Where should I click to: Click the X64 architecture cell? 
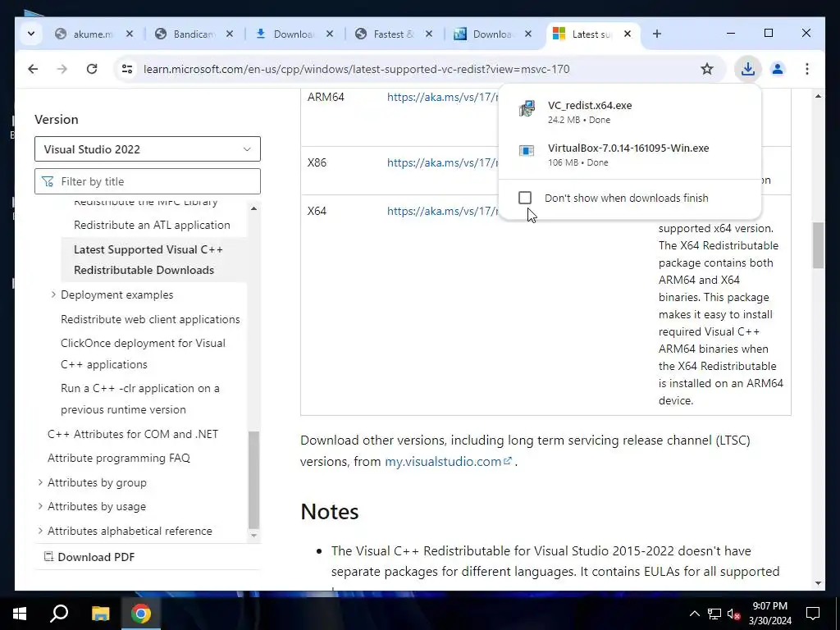click(x=317, y=211)
